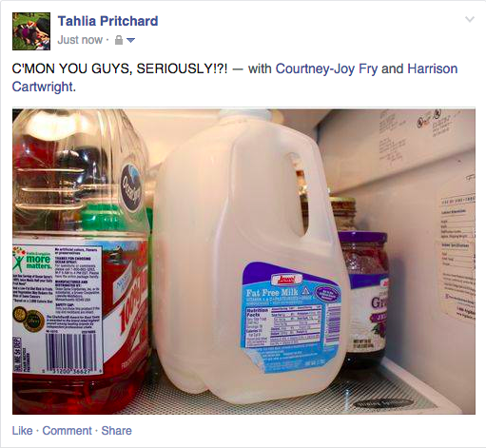This screenshot has width=486, height=448.
Task: Open the post options chevron menu
Action: tap(470, 20)
